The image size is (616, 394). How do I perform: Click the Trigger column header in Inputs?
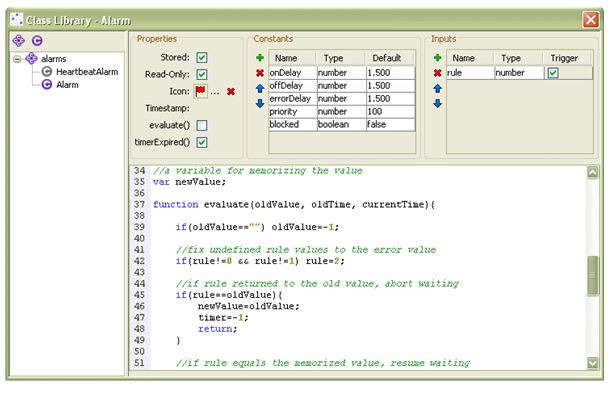[x=568, y=58]
